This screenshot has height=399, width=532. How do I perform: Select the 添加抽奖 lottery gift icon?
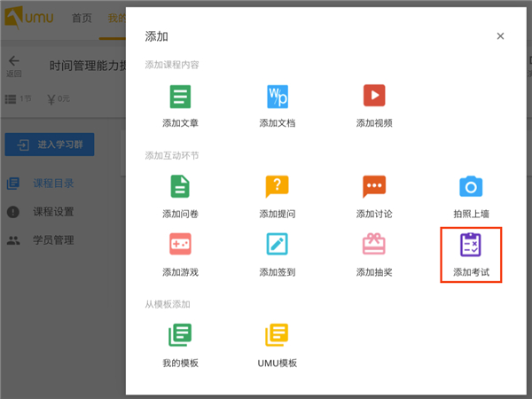pyautogui.click(x=374, y=244)
